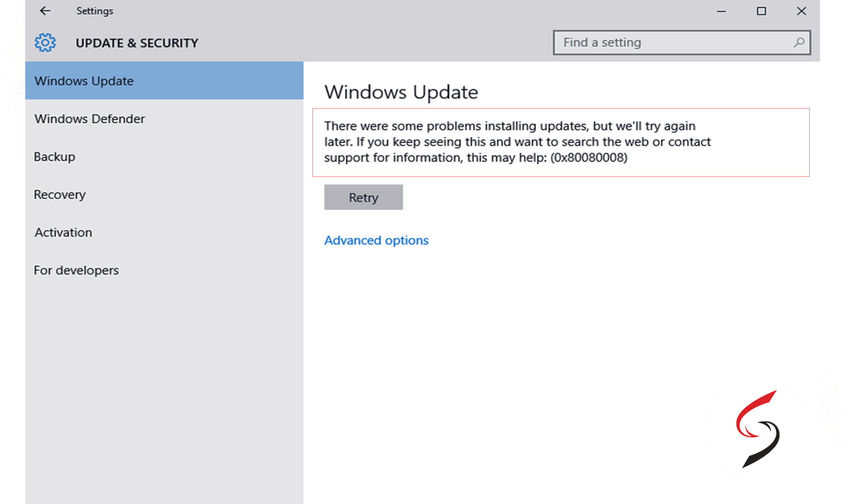
Task: Open the Activation section
Action: pos(164,232)
